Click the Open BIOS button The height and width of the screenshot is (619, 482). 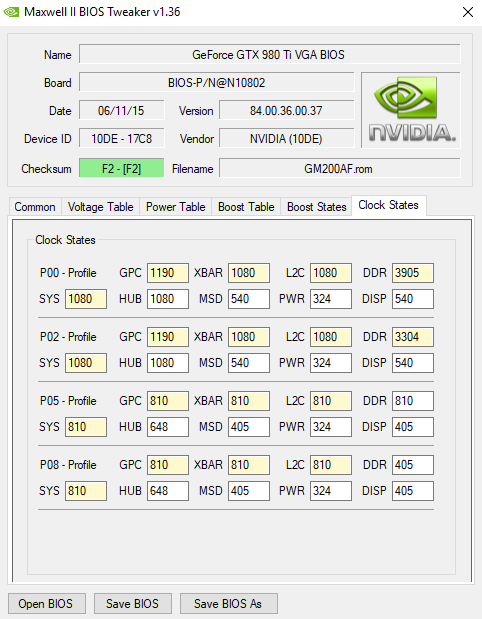47,604
